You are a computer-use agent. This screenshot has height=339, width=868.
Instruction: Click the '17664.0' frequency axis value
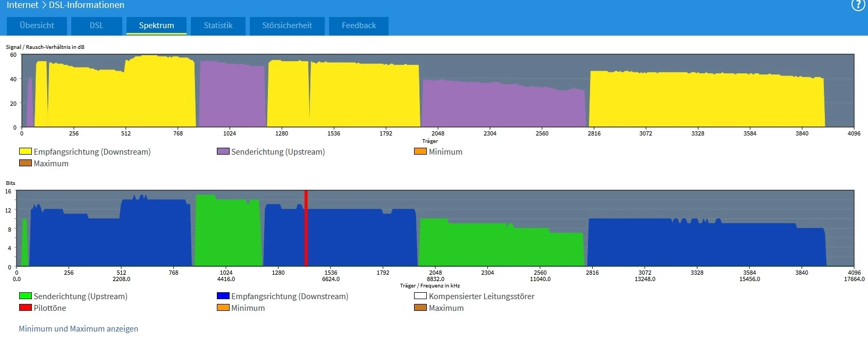coord(854,279)
